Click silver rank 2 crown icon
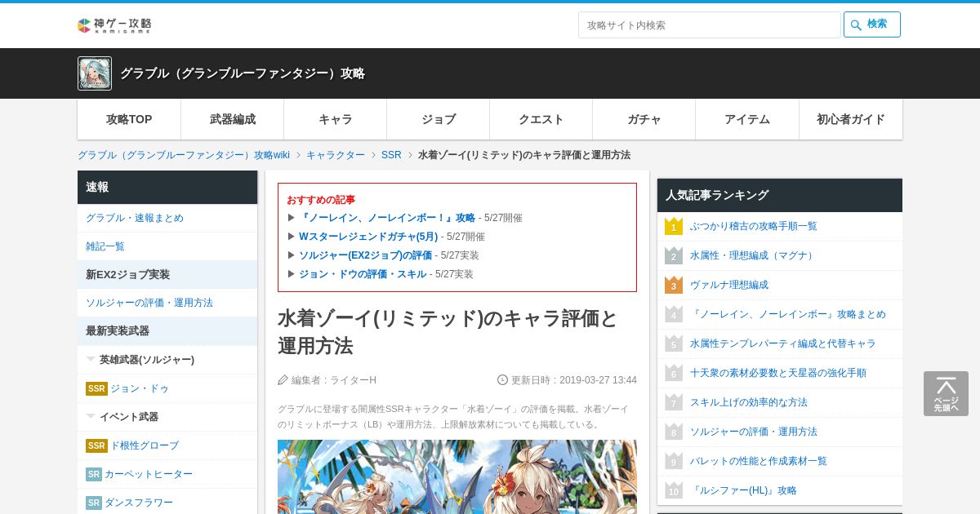 coord(674,255)
